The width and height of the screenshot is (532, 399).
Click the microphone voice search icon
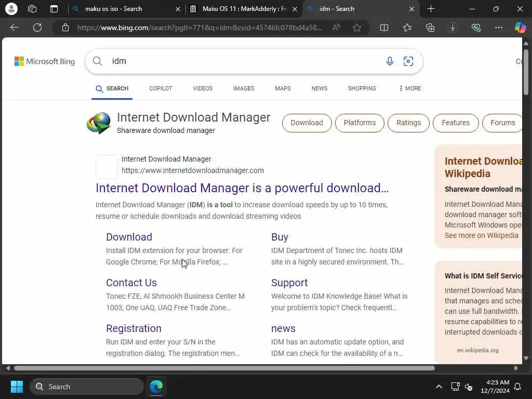pyautogui.click(x=390, y=61)
